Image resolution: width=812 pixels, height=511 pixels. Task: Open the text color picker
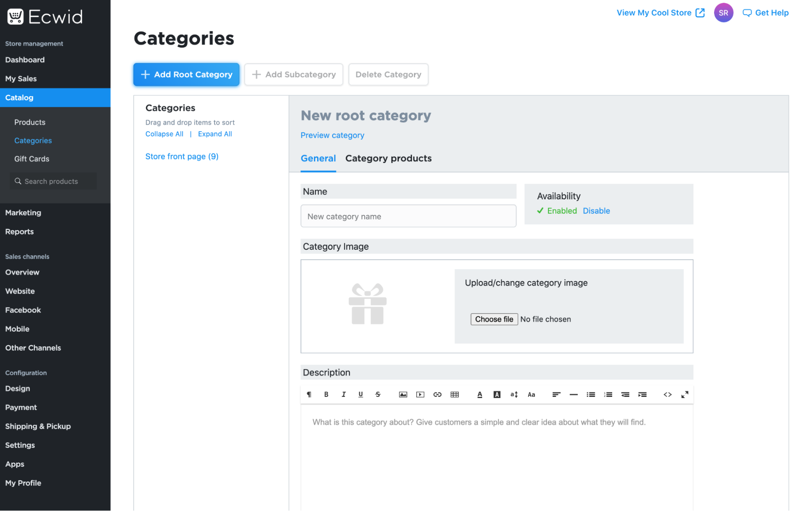point(480,394)
